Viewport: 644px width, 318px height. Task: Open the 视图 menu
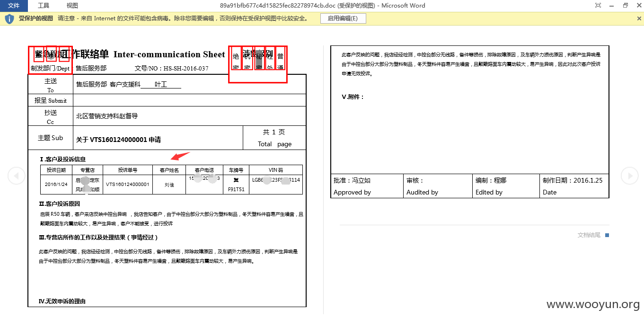coord(72,6)
